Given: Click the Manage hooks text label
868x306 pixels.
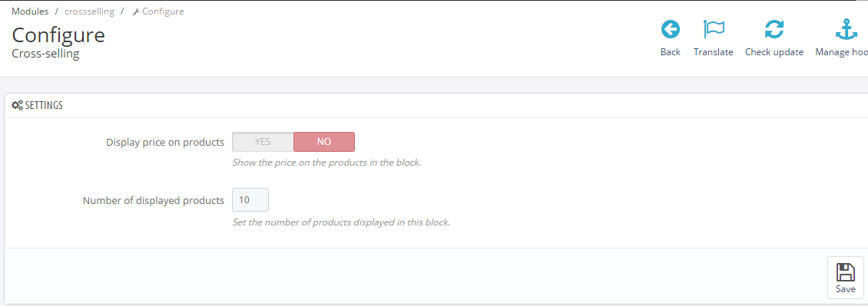Looking at the screenshot, I should click(x=841, y=52).
